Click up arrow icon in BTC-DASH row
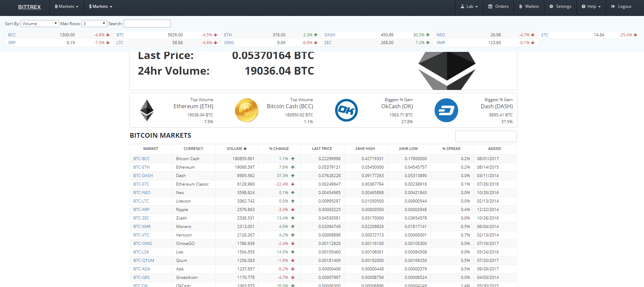The width and height of the screenshot is (644, 287). [293, 176]
